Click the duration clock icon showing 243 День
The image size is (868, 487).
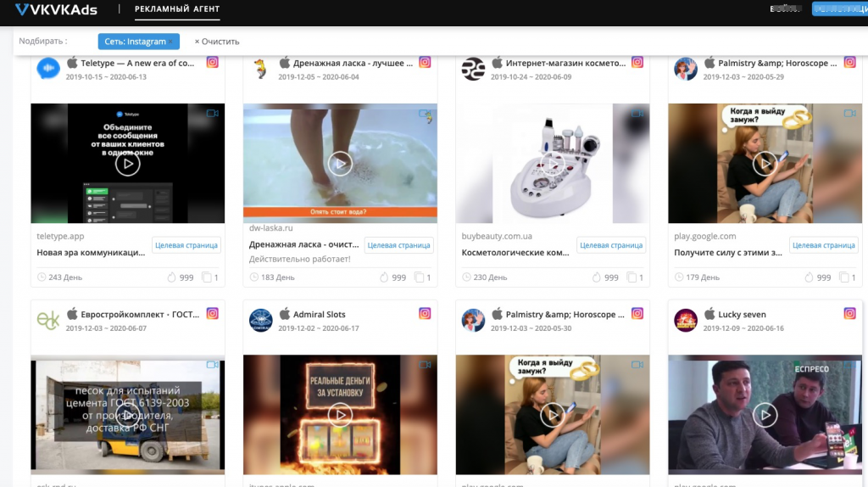[x=41, y=277]
